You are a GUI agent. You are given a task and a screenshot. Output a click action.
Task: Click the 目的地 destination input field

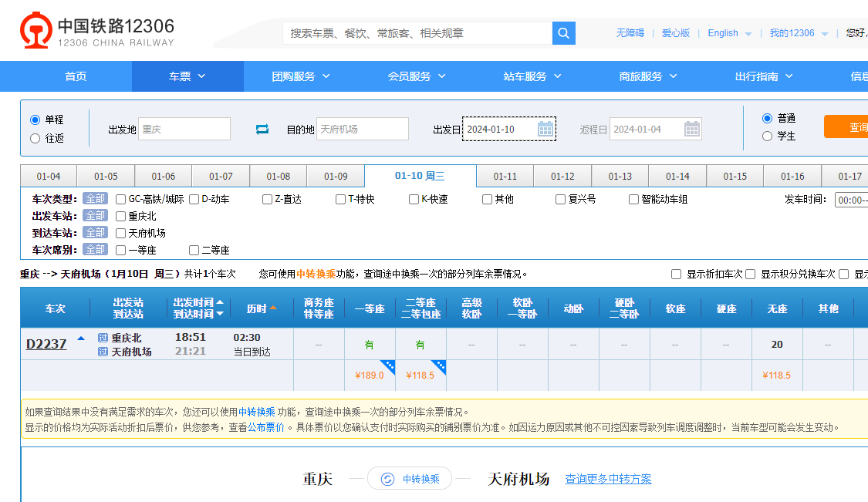coord(363,129)
